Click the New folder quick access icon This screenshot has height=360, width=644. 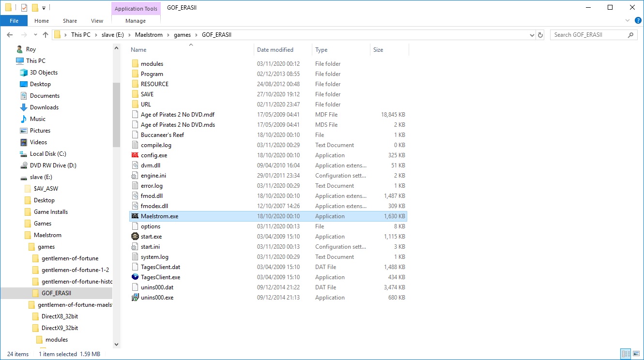35,8
